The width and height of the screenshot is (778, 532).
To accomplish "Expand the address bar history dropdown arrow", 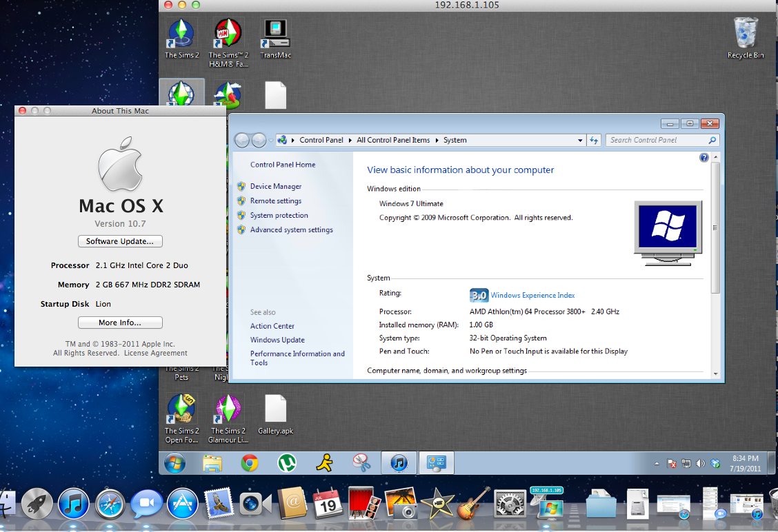I will [x=580, y=141].
